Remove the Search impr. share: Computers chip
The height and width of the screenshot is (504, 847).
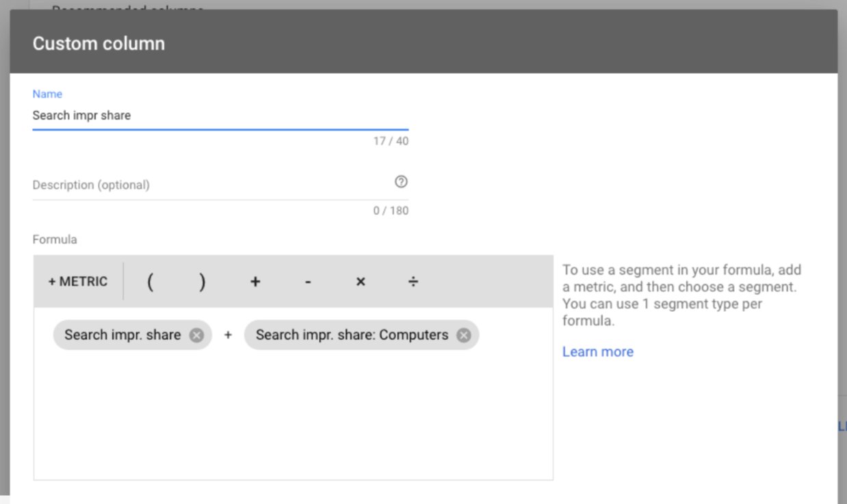click(462, 334)
